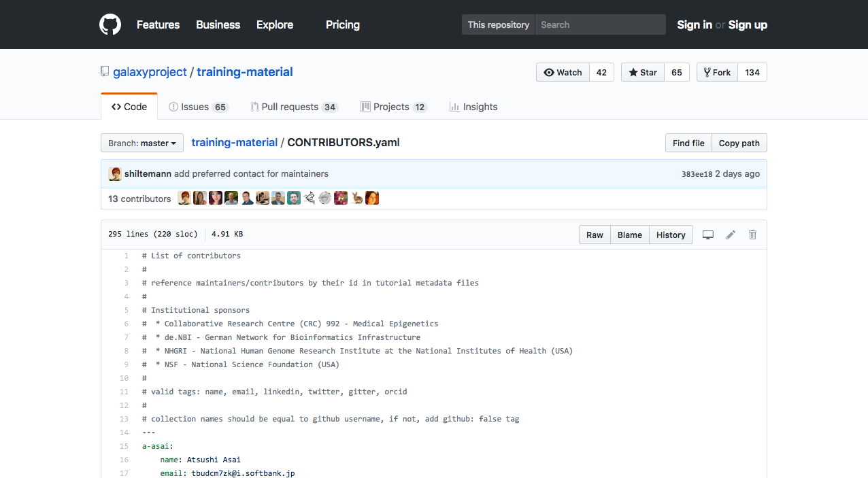Image resolution: width=868 pixels, height=478 pixels.
Task: Open the Pull requests tab
Action: [294, 107]
